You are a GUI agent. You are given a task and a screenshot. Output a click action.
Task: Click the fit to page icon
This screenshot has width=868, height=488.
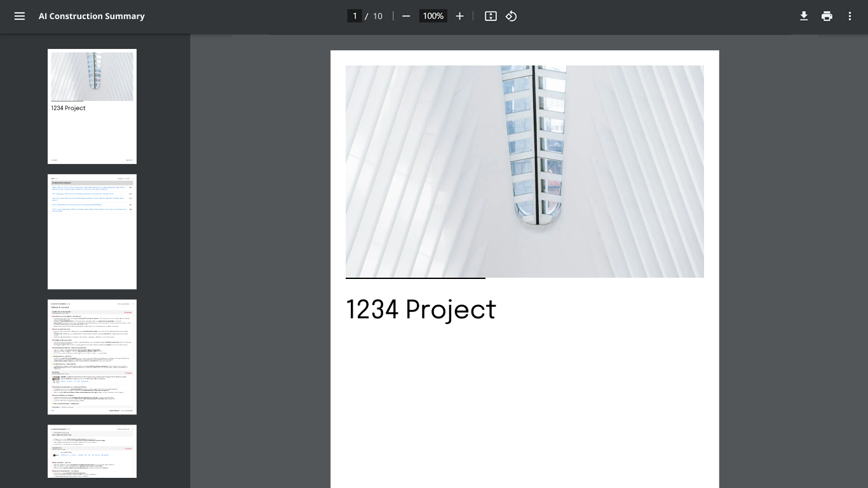[491, 16]
